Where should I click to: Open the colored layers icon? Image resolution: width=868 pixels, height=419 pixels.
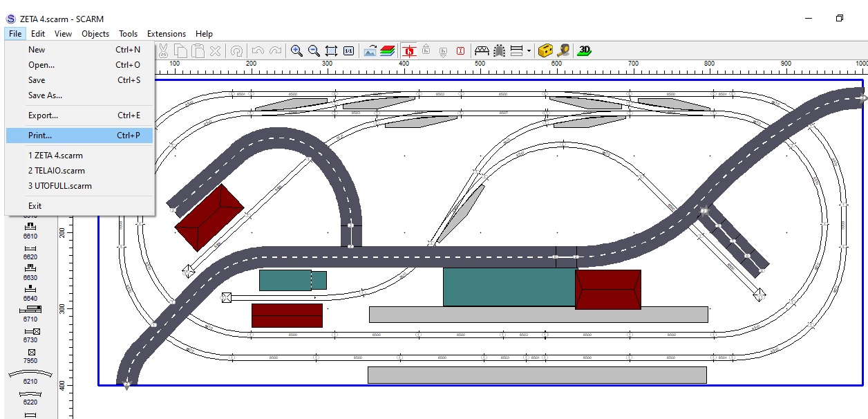[388, 50]
